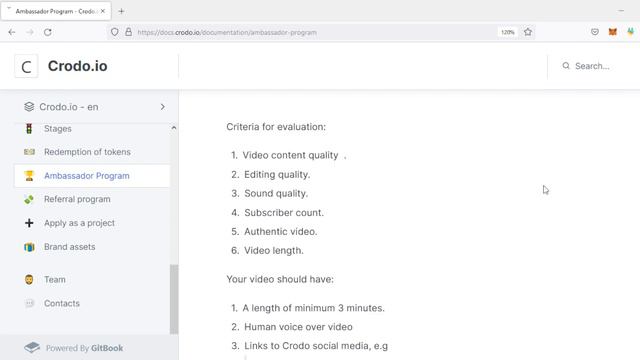
Task: Click the browser back arrow
Action: click(11, 32)
